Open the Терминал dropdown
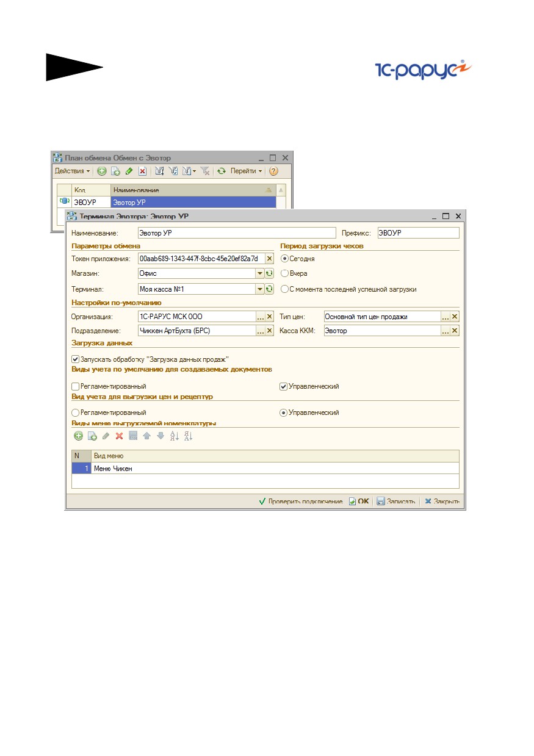Screen dimensions: 534x756 click(260, 289)
